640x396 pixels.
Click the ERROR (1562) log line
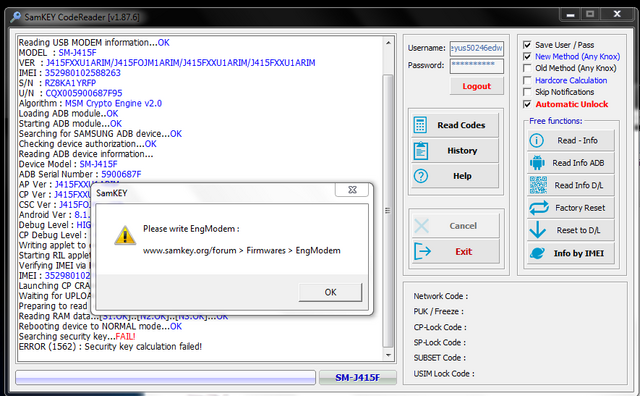pyautogui.click(x=110, y=347)
